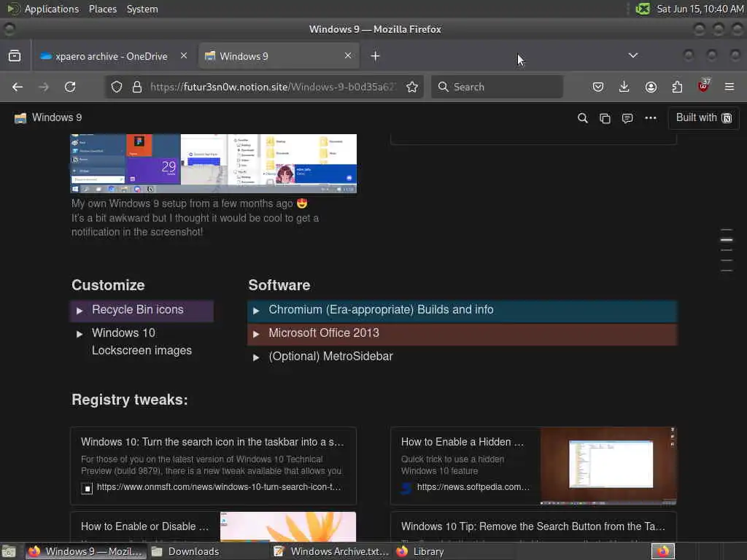Screen dimensions: 747x560
Task: Reload the current page
Action: (70, 87)
